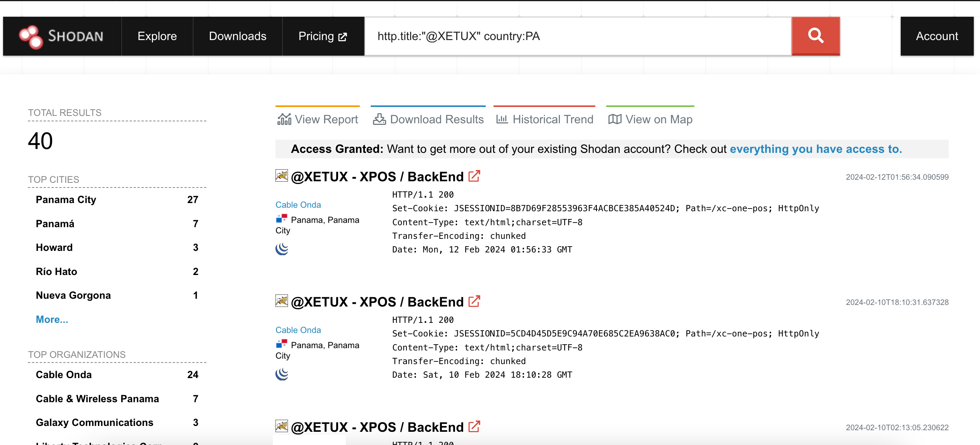
Task: Click the external-link icon beside Pricing
Action: tap(342, 37)
